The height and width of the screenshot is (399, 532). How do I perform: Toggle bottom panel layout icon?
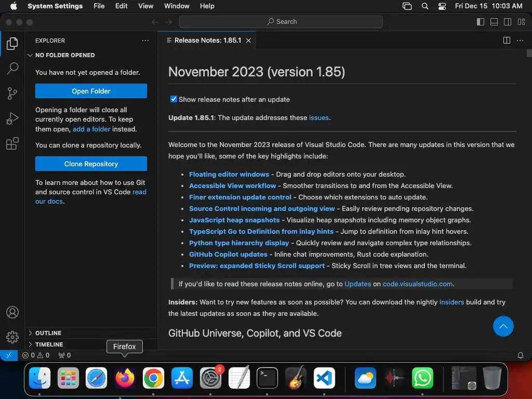(494, 22)
